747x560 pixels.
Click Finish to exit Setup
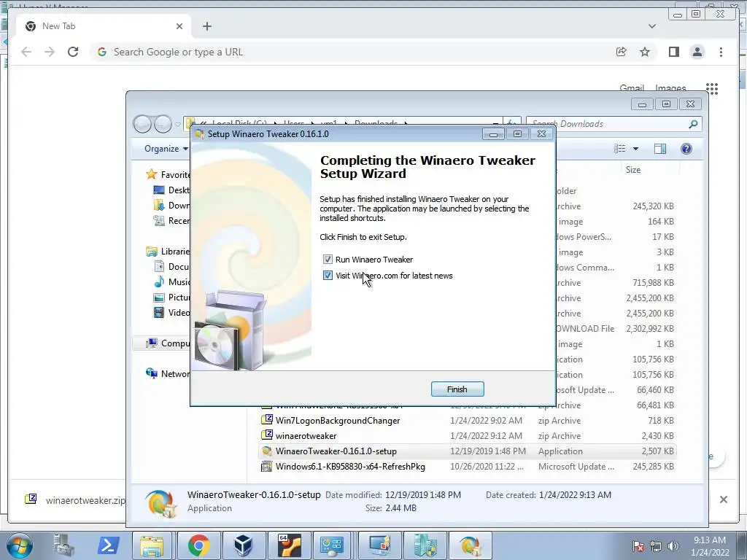pos(457,389)
